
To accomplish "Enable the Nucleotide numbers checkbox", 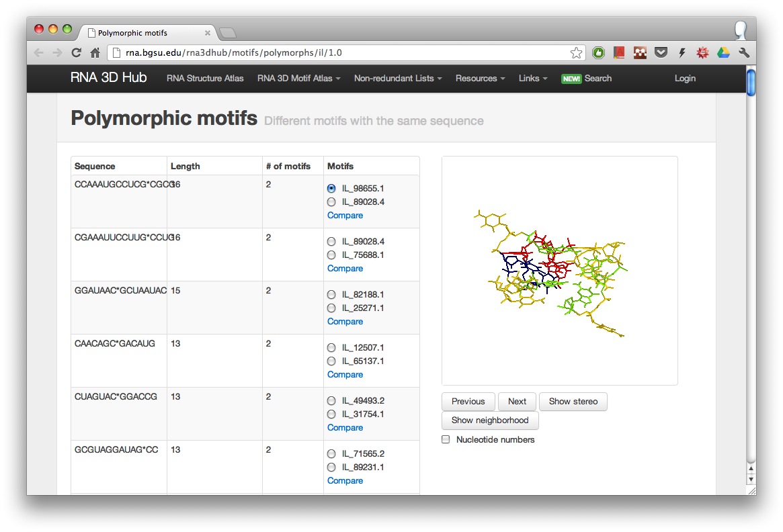I will pos(446,440).
